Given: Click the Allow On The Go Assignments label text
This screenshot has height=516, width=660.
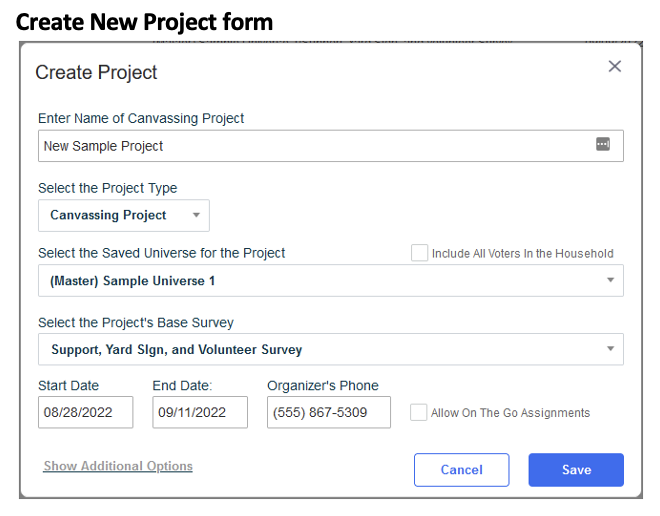Looking at the screenshot, I should click(x=510, y=413).
